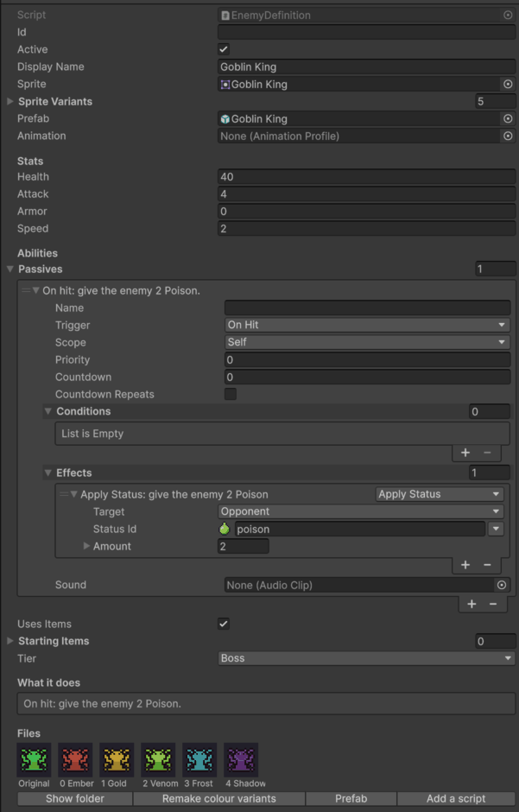Select the Original sprite thumbnail
This screenshot has width=519, height=812.
pyautogui.click(x=35, y=759)
